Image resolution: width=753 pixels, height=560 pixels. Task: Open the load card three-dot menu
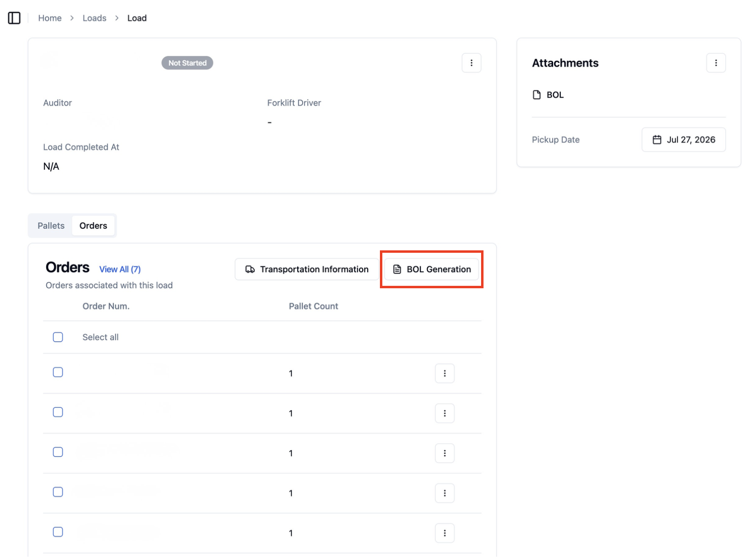(x=471, y=63)
